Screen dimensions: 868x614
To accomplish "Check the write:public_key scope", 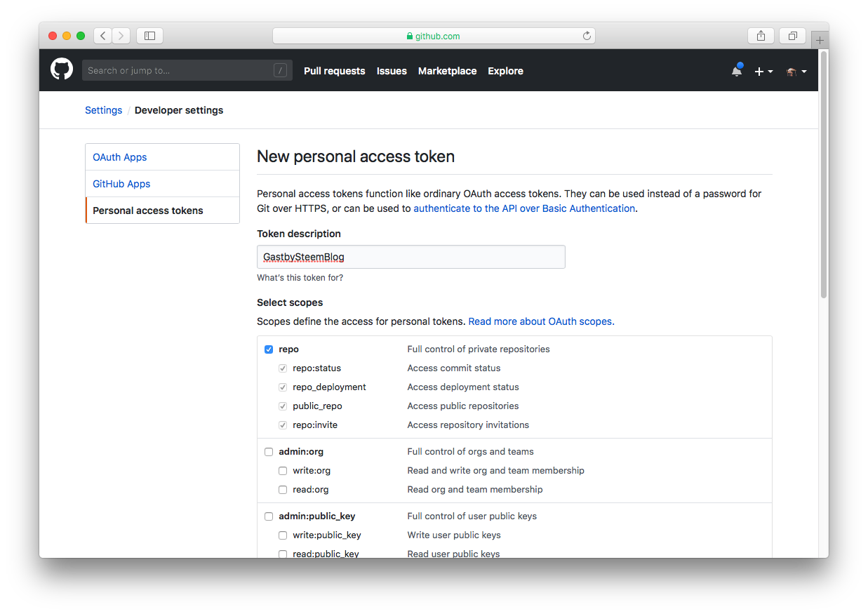I will 283,535.
